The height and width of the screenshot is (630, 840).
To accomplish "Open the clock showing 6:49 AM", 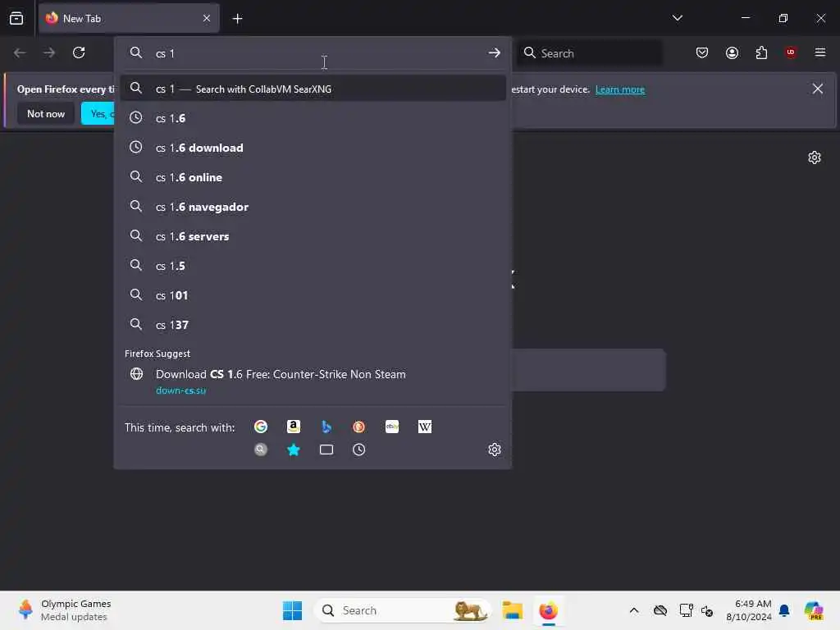I will [x=749, y=610].
